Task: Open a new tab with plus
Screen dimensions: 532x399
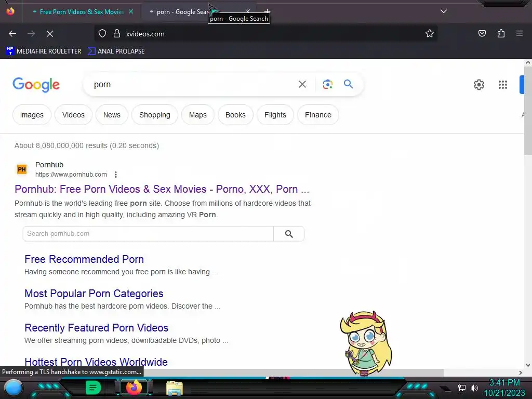Action: point(267,11)
